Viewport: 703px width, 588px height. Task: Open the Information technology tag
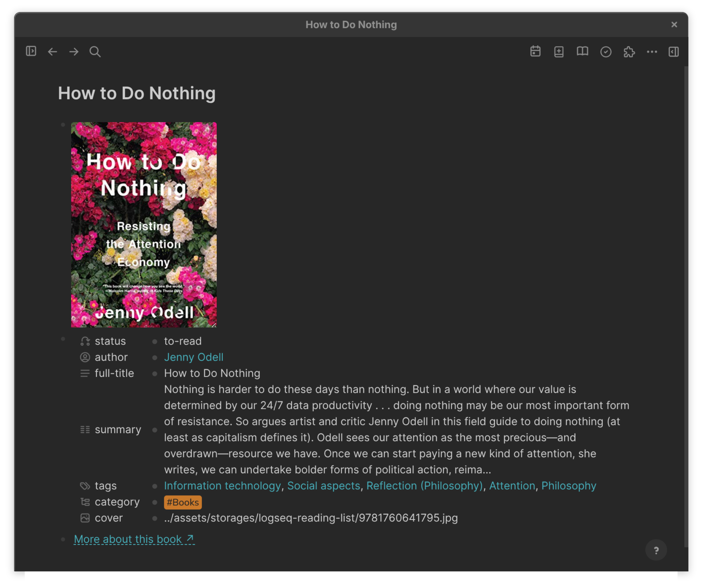coord(222,486)
